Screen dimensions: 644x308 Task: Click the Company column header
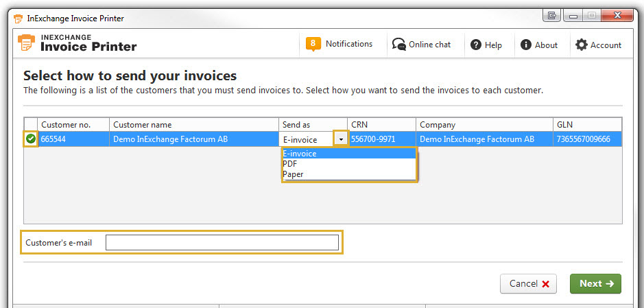point(484,125)
